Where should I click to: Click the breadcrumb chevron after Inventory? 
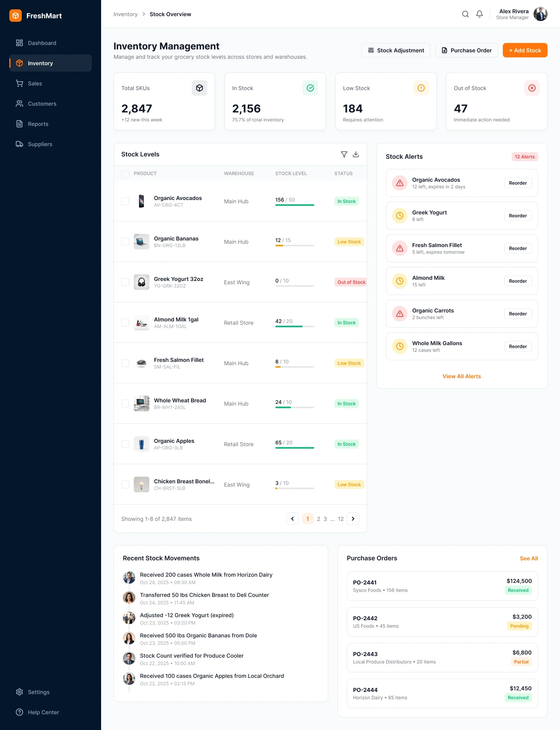tap(144, 14)
